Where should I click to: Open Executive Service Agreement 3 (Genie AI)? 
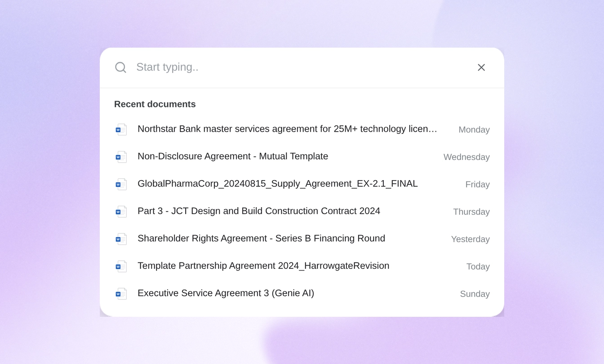point(226,293)
